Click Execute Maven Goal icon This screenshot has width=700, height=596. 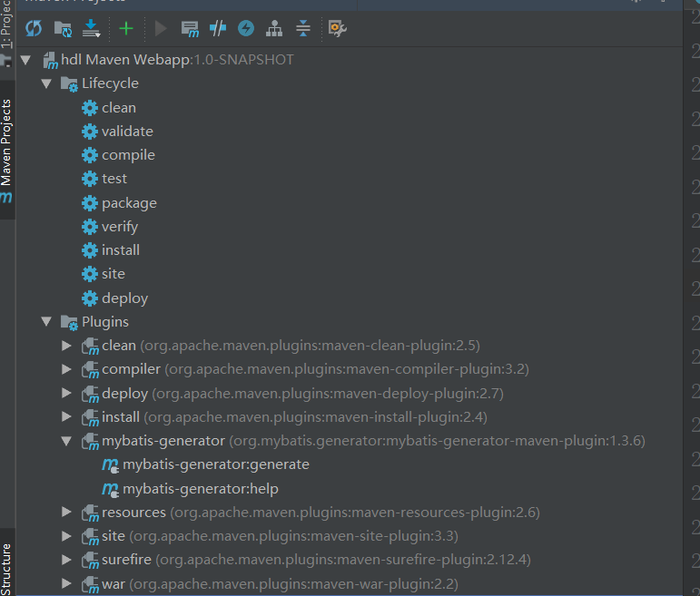pyautogui.click(x=190, y=29)
